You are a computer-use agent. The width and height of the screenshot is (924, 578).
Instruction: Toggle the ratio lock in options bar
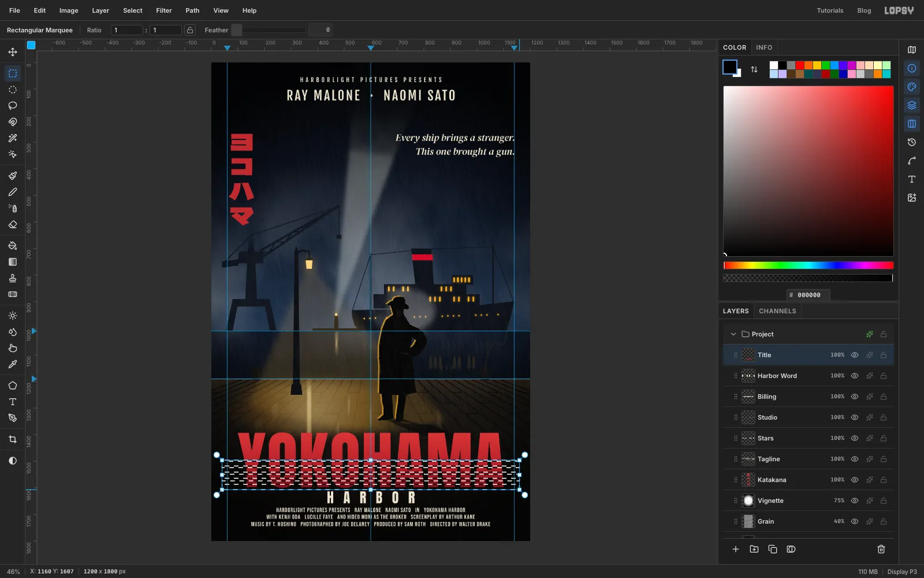click(x=190, y=30)
